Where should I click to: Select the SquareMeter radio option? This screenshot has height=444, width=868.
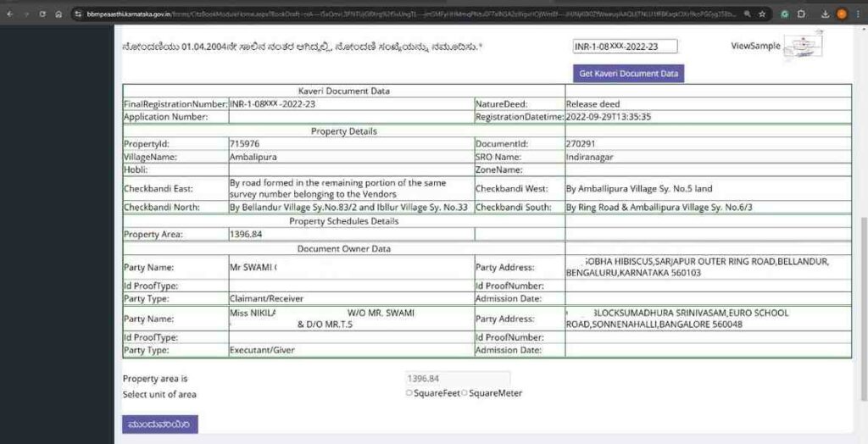point(465,393)
